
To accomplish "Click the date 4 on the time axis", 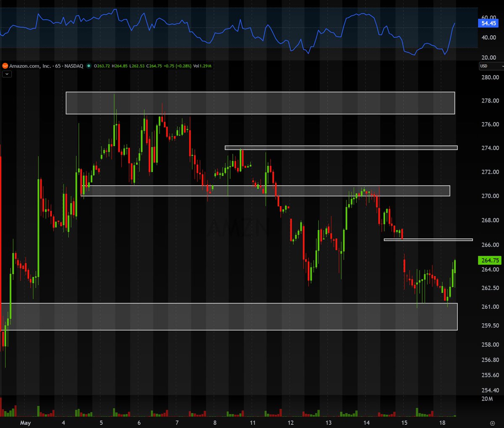I will [63, 423].
